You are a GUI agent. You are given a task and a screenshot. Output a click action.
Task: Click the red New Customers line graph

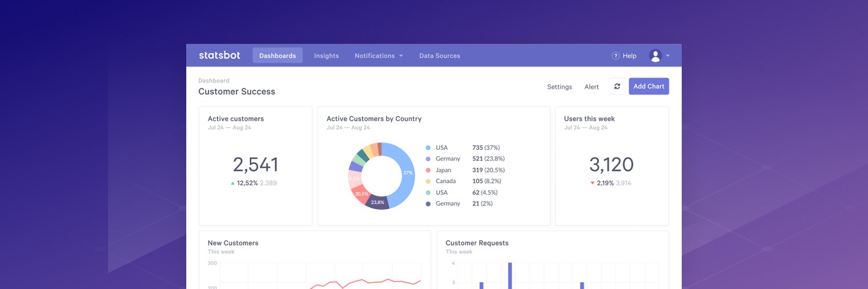365,282
